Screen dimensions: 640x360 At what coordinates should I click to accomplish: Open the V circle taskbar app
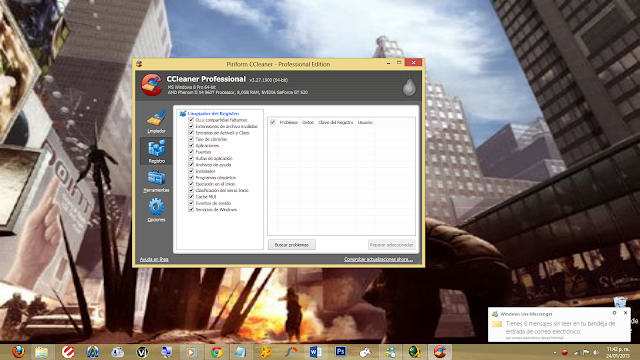142,352
